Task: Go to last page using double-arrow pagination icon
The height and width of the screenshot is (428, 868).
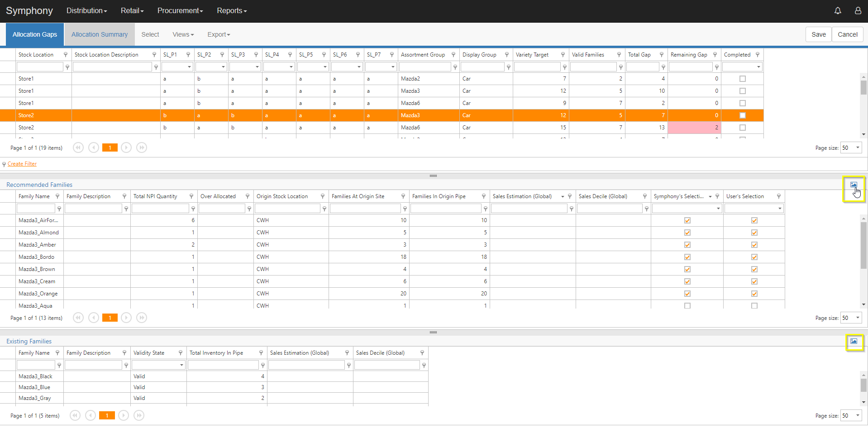Action: (141, 147)
